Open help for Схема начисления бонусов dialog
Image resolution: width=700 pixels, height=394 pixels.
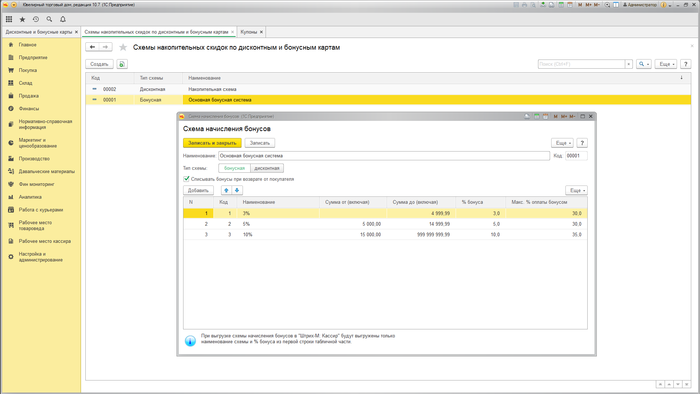582,143
